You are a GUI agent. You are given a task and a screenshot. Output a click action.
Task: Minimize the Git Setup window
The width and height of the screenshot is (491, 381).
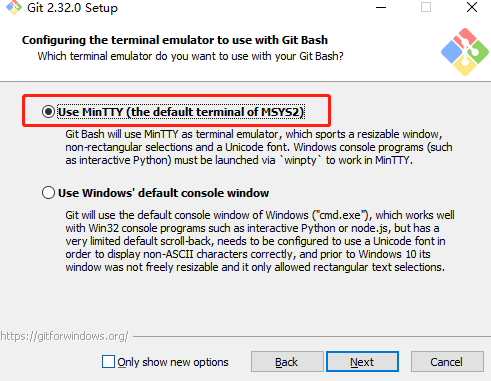pos(381,7)
